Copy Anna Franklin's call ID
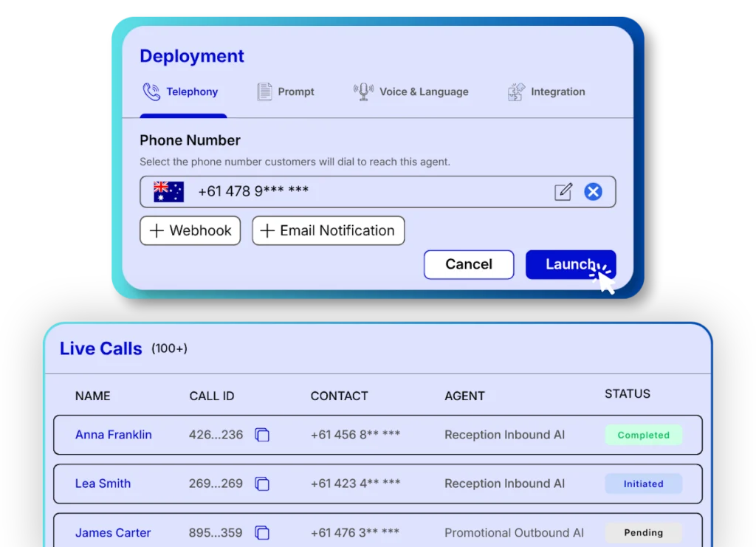The height and width of the screenshot is (547, 756). click(x=262, y=435)
